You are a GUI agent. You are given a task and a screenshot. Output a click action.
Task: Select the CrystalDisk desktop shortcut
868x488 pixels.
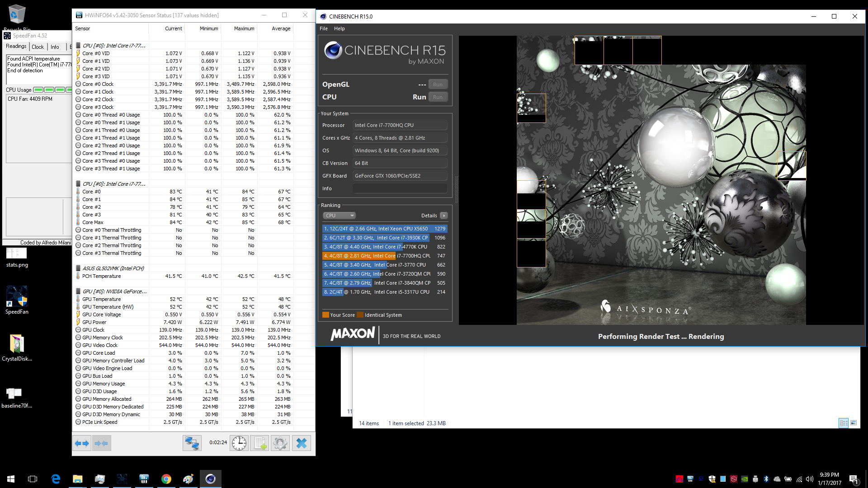tap(17, 348)
